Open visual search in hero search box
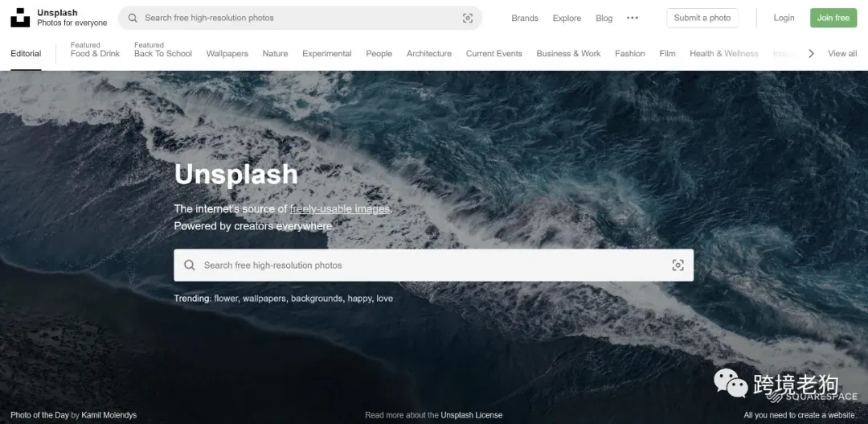The width and height of the screenshot is (868, 424). point(678,265)
